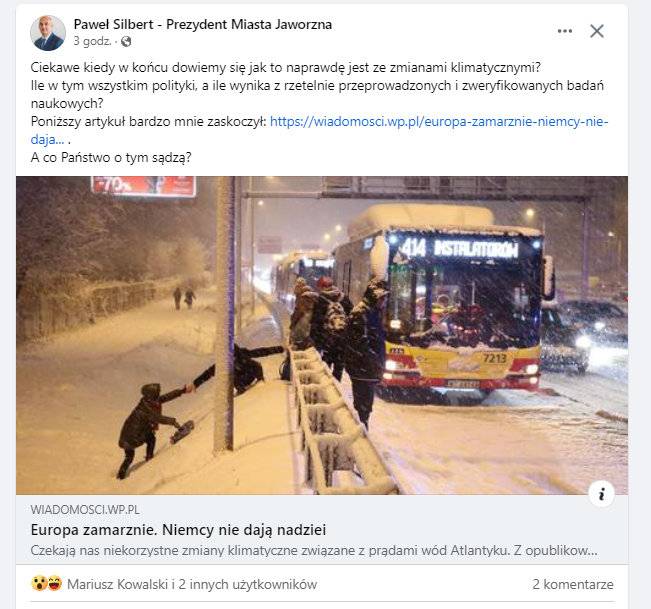Show reactions from 'Mariusz Kowalski i 2 innych użytkowników'
Viewport: 651px width, 609px height.
pos(192,585)
